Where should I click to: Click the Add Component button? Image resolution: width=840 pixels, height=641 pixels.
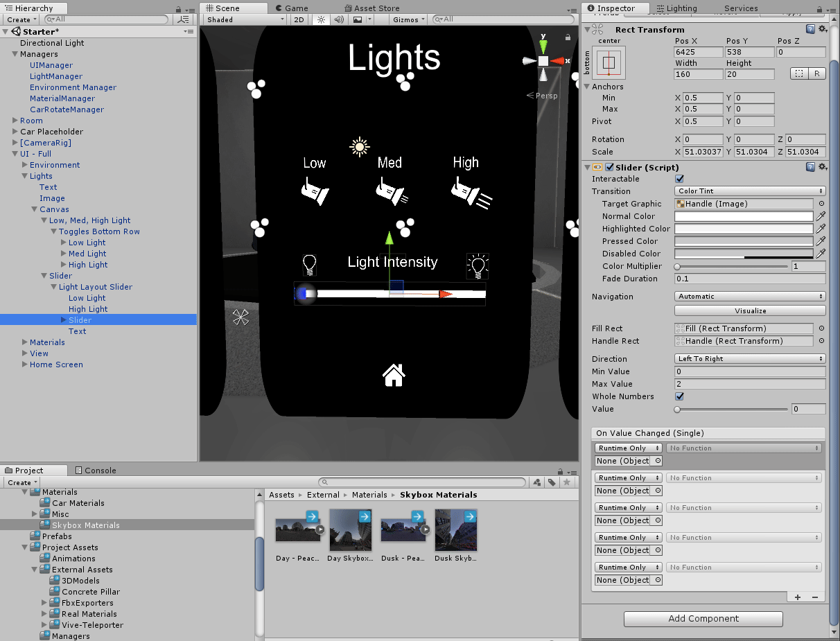coord(703,619)
